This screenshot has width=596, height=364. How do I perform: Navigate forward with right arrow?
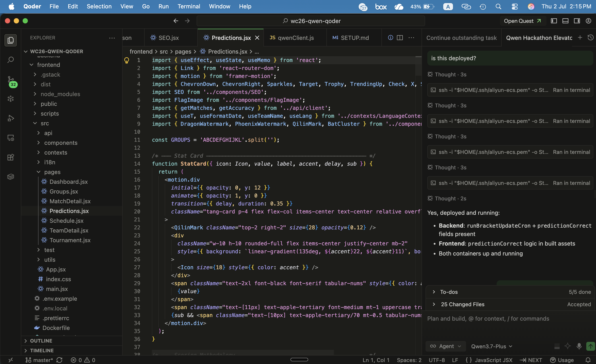click(x=187, y=21)
